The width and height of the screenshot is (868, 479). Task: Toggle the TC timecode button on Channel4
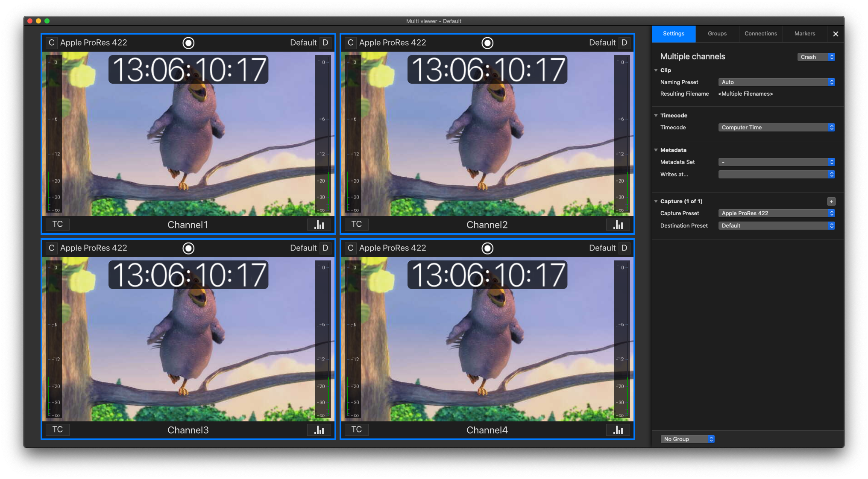pos(357,430)
